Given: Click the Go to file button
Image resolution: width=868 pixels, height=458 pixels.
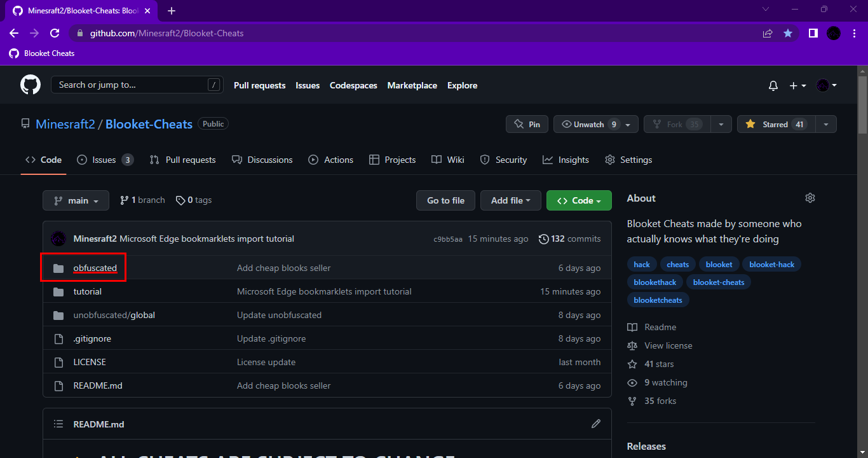Looking at the screenshot, I should tap(446, 200).
